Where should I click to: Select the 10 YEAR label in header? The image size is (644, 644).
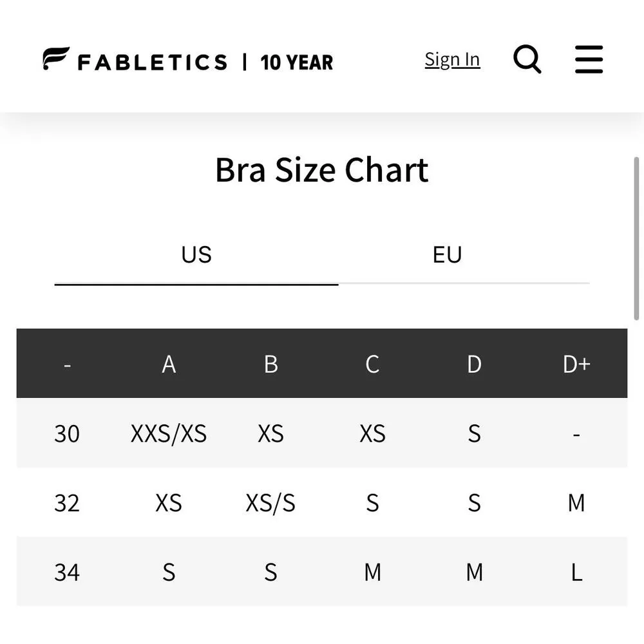[x=296, y=62]
